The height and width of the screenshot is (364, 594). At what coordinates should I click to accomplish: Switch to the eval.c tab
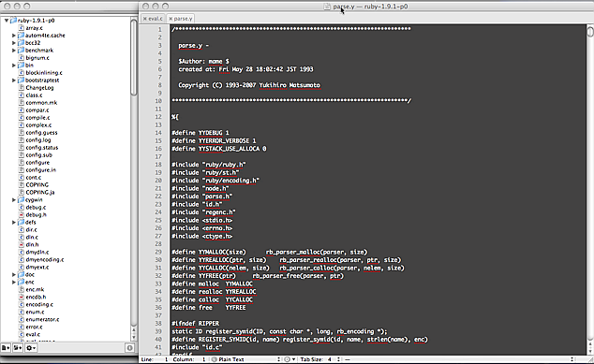[x=153, y=19]
